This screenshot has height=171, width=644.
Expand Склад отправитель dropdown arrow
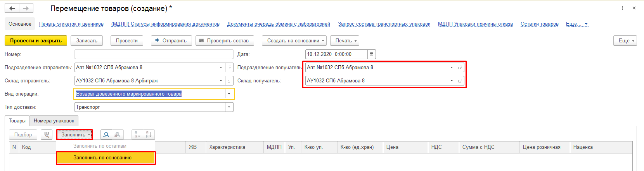(x=221, y=81)
